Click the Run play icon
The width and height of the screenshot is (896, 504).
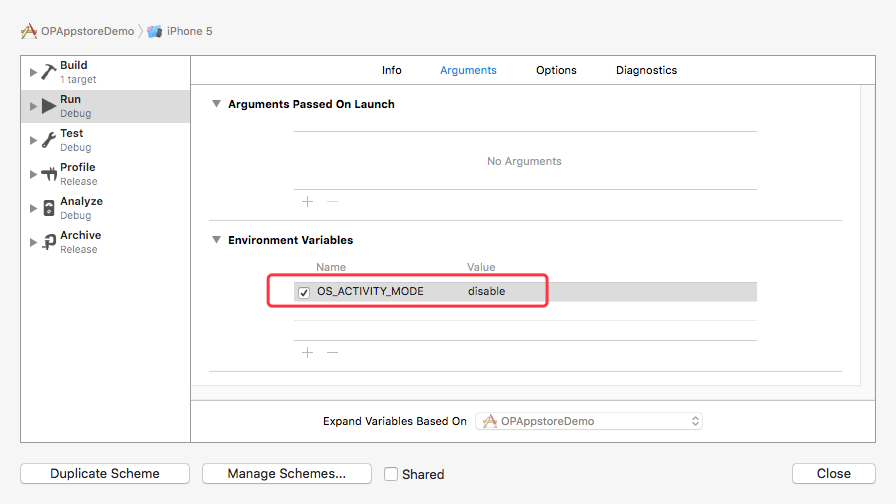pos(49,106)
